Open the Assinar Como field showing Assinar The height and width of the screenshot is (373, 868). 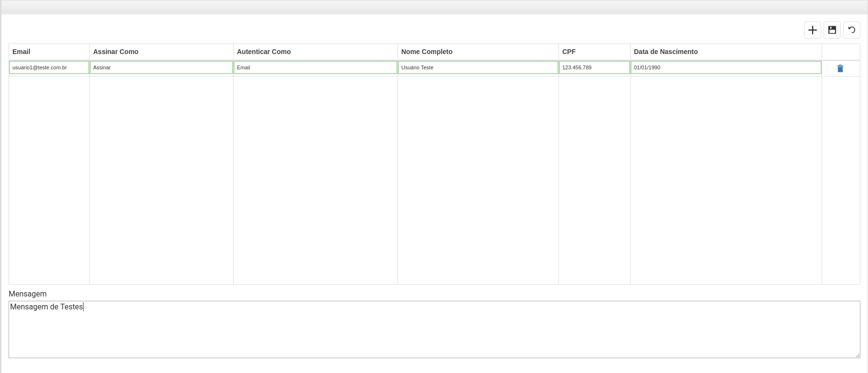pos(161,67)
